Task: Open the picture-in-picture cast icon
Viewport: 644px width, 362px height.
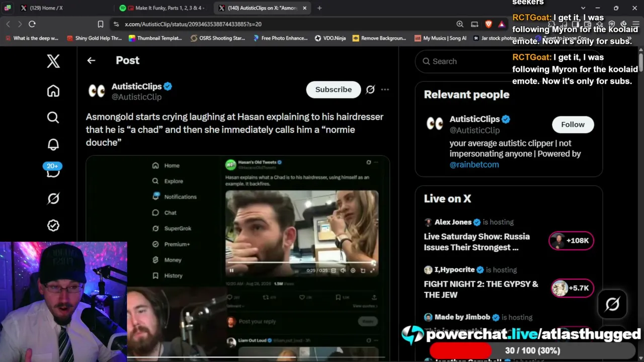Action: point(474,24)
